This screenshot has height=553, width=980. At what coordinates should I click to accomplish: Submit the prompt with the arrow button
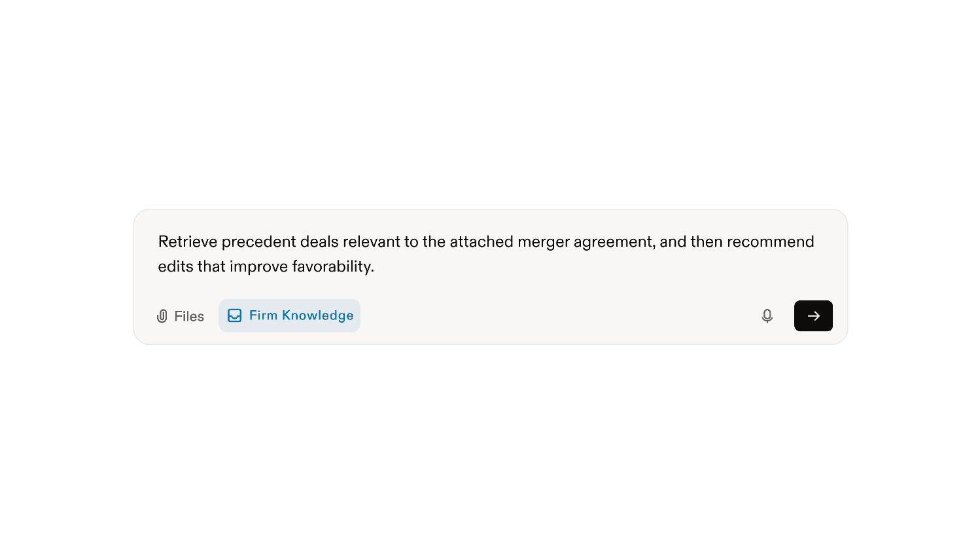click(813, 316)
